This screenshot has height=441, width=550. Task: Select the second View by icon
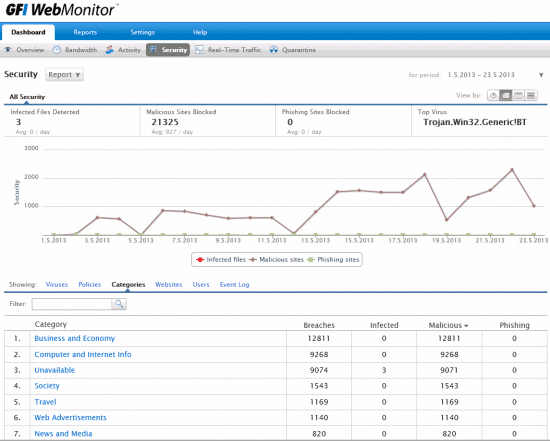pyautogui.click(x=506, y=95)
